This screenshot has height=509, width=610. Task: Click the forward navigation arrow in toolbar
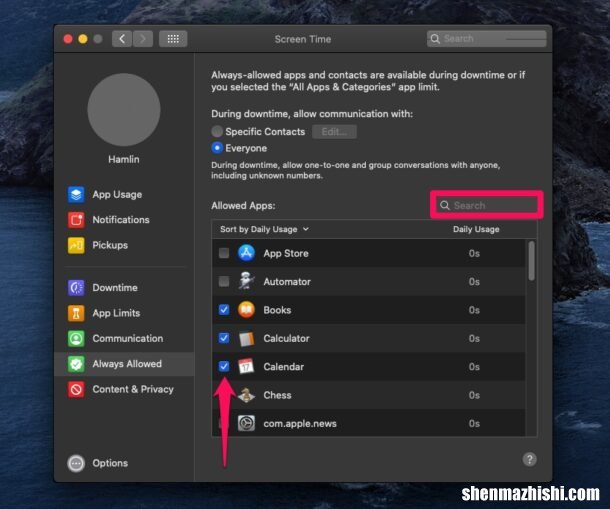coord(143,39)
